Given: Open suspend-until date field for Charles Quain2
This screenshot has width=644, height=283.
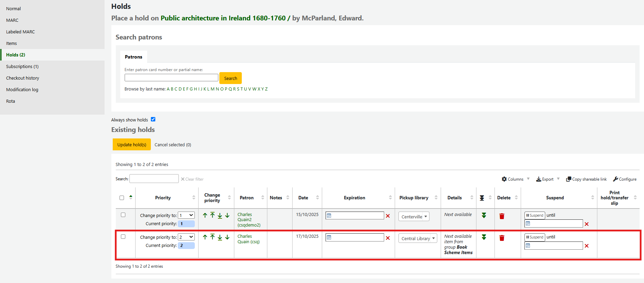Looking at the screenshot, I should [554, 223].
